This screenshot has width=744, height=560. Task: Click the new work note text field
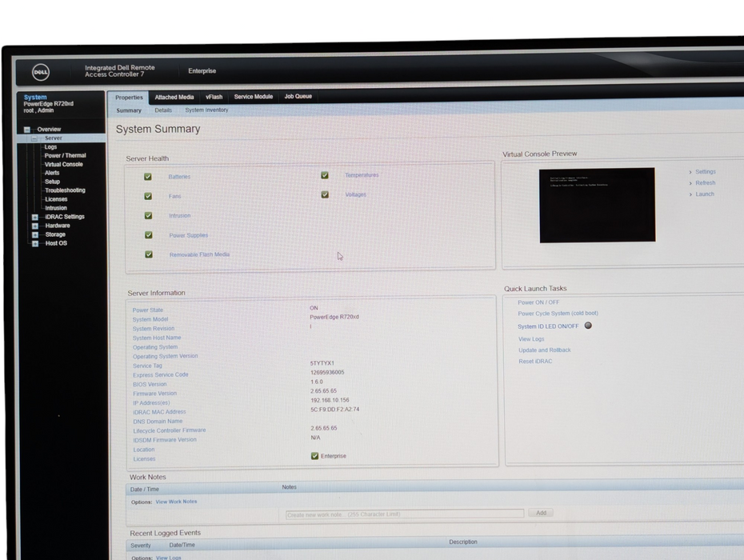click(405, 514)
